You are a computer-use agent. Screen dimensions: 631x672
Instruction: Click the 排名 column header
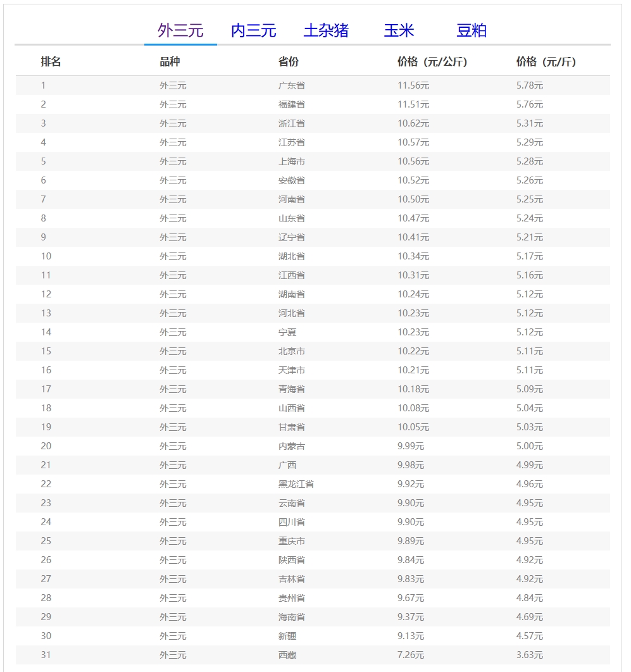coord(51,62)
